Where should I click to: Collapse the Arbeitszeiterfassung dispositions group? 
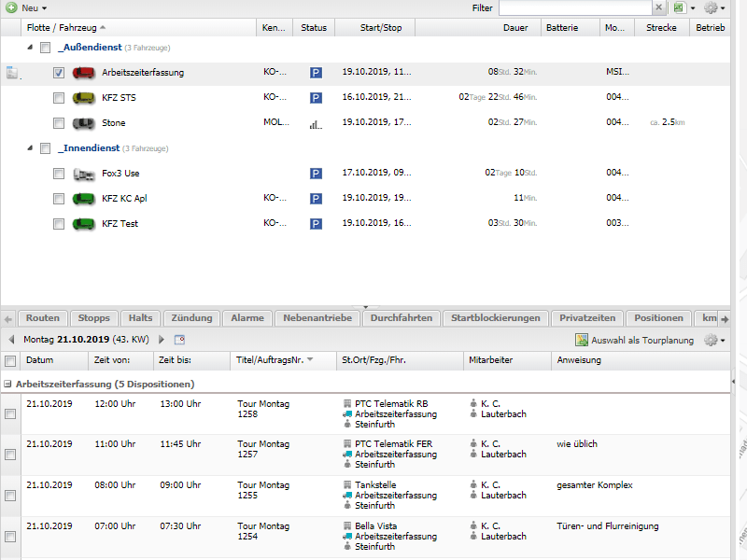tap(7, 385)
